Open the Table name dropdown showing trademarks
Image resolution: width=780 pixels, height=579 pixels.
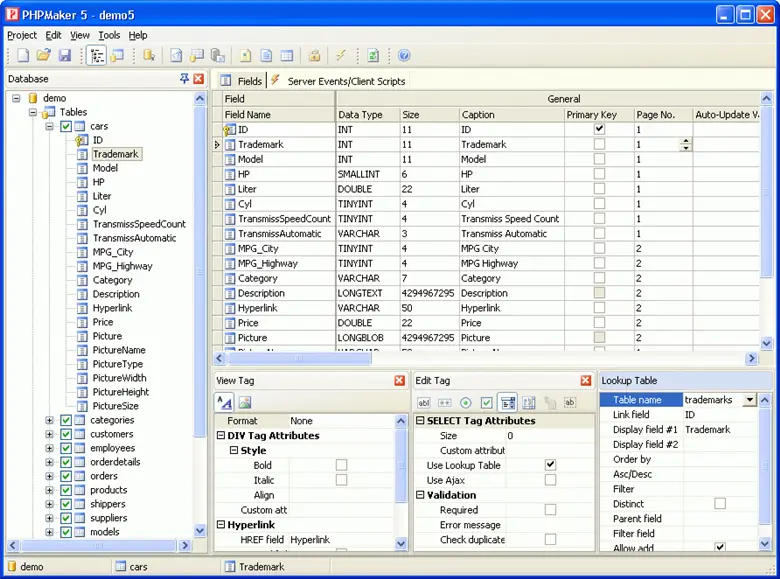[x=750, y=400]
